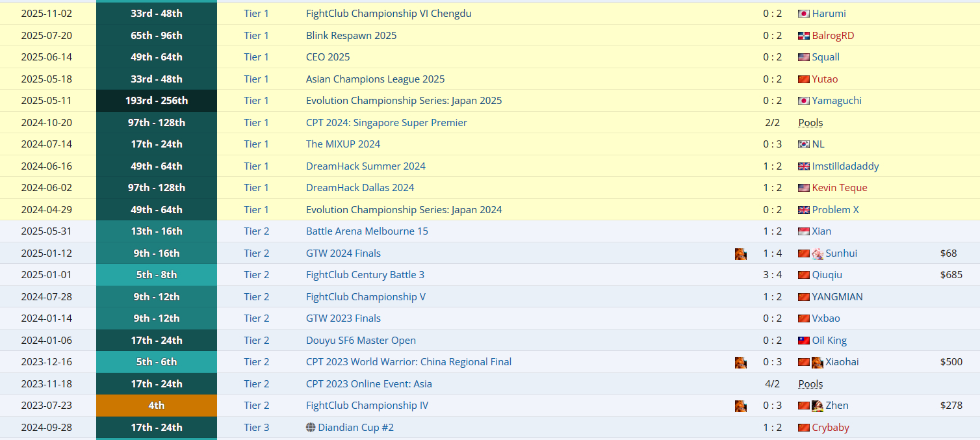The image size is (980, 440).
Task: Click the date 2025-11-02
Action: point(47,14)
